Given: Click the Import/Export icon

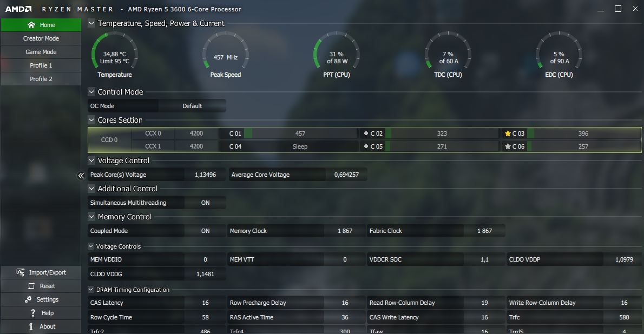Looking at the screenshot, I should point(20,272).
